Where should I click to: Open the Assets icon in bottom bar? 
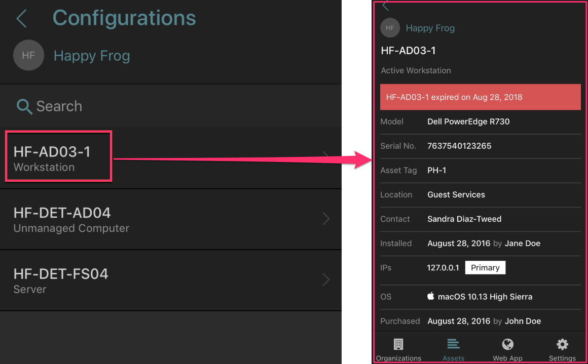(453, 345)
